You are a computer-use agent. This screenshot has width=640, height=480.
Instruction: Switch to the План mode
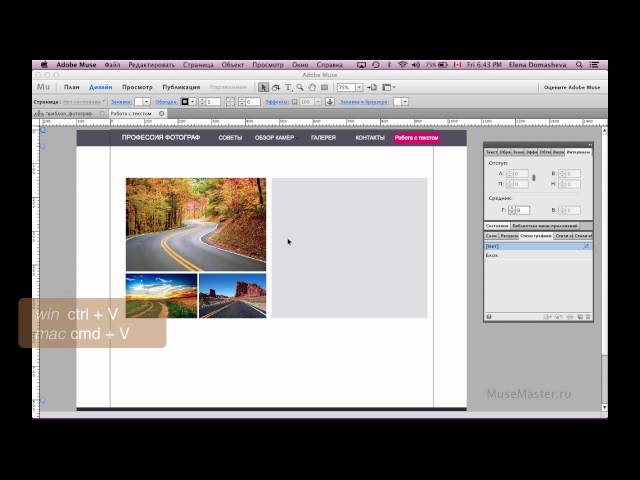click(72, 87)
